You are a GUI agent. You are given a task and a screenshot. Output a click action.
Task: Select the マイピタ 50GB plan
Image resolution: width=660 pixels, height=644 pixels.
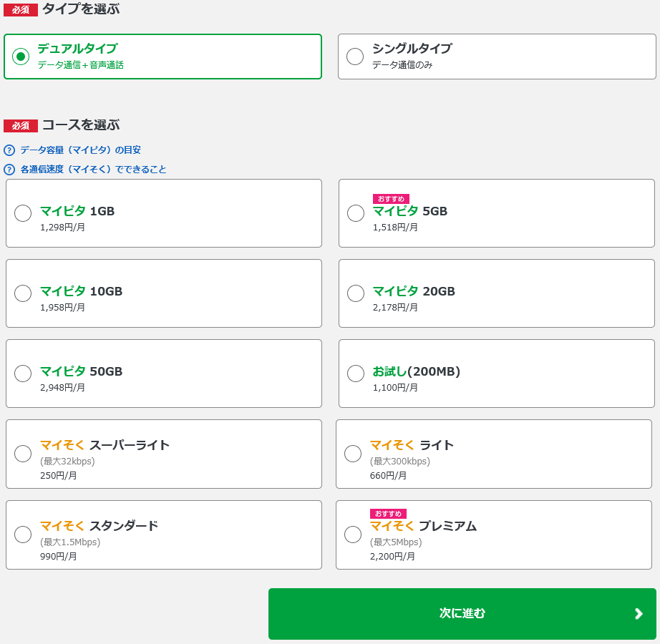point(22,374)
